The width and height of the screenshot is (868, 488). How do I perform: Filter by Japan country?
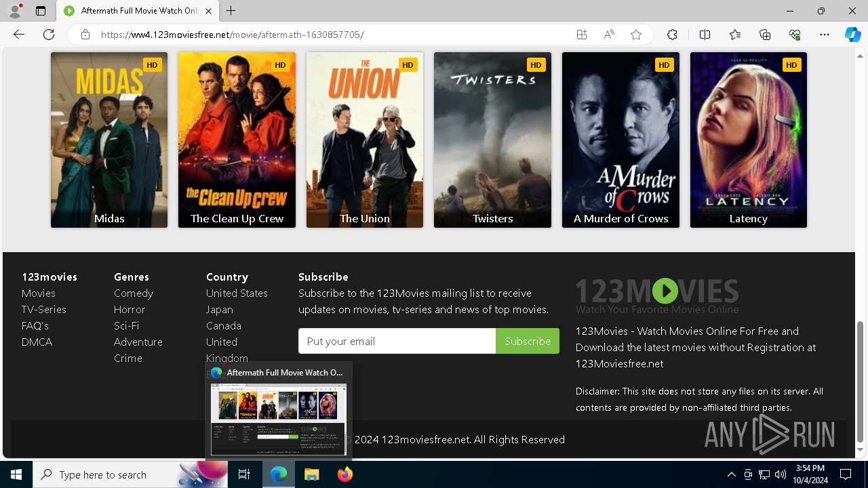click(x=220, y=309)
